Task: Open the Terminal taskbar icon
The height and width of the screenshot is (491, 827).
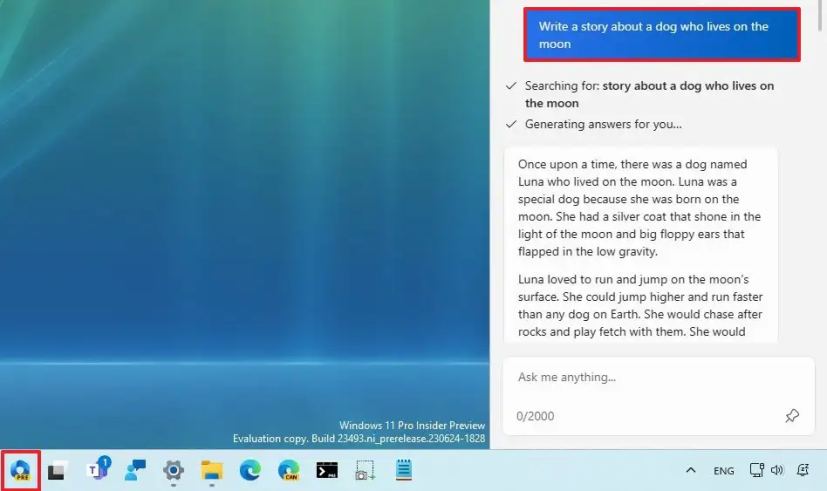Action: pyautogui.click(x=327, y=470)
